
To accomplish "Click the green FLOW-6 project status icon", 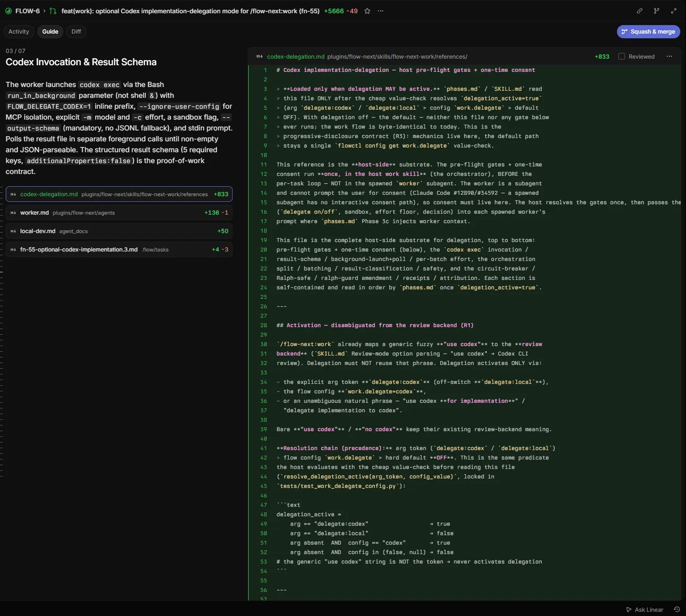I will click(9, 11).
